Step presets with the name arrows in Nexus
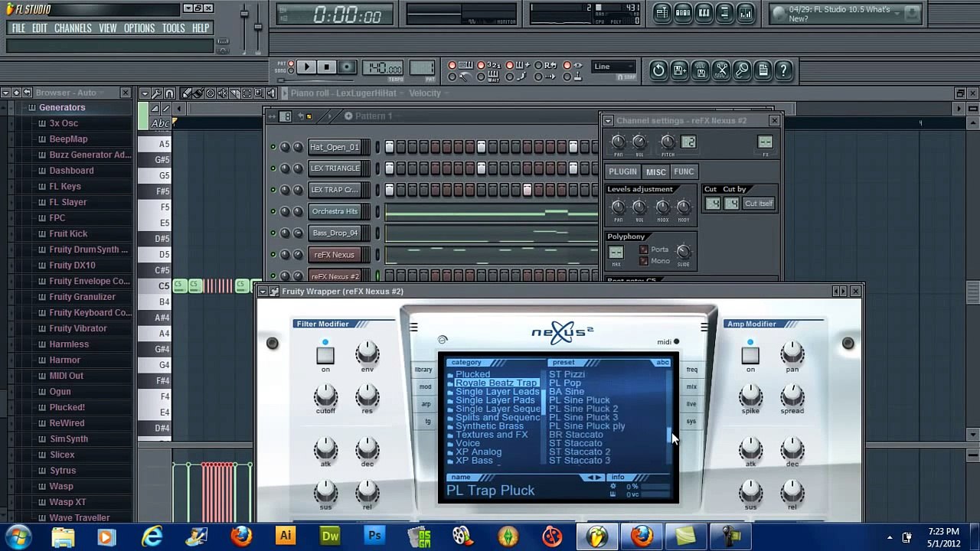Viewport: 980px width, 551px height. 594,478
